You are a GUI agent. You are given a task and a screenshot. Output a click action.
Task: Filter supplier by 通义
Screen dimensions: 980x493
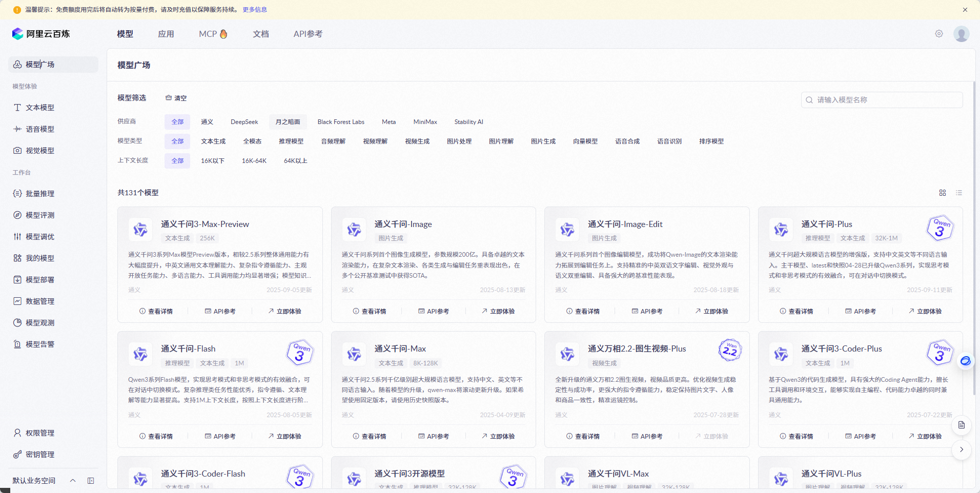point(207,122)
